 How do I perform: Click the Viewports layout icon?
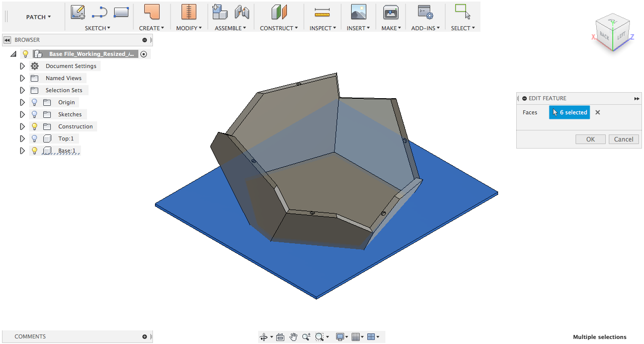tap(371, 337)
